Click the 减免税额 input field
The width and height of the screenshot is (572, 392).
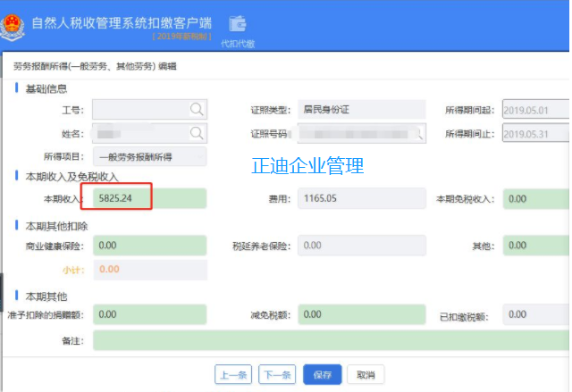361,314
